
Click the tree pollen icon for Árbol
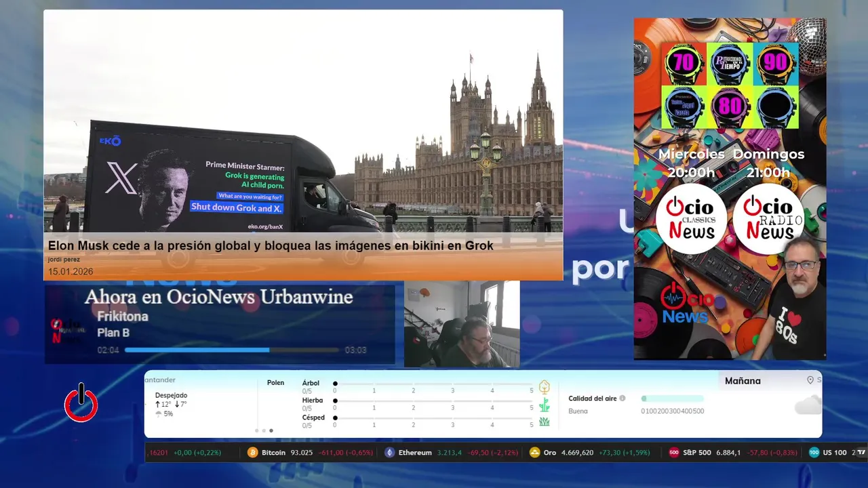point(544,387)
